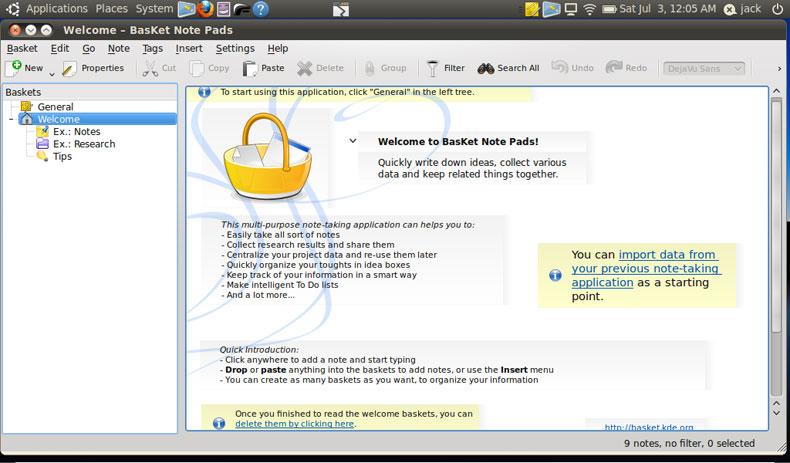The height and width of the screenshot is (463, 790).
Task: Collapse the Welcome basket tree node
Action: click(11, 119)
